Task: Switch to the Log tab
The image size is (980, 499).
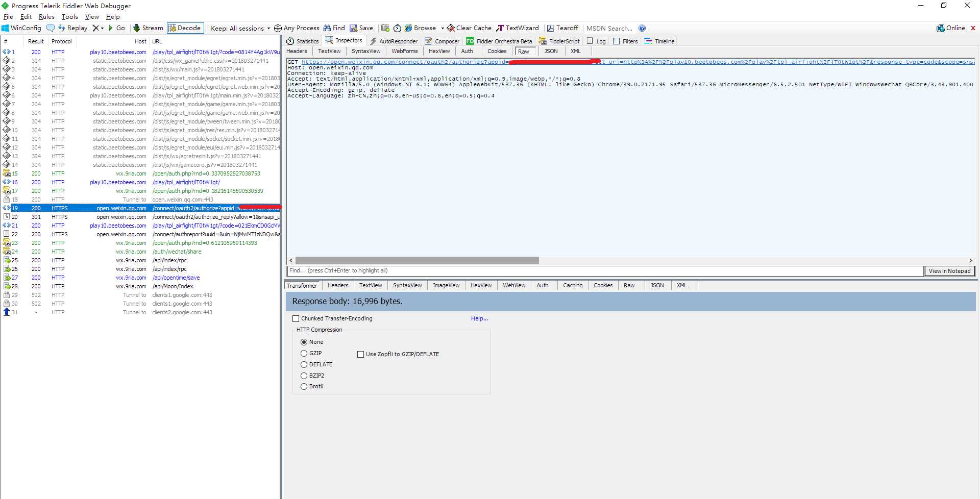Action: 596,41
